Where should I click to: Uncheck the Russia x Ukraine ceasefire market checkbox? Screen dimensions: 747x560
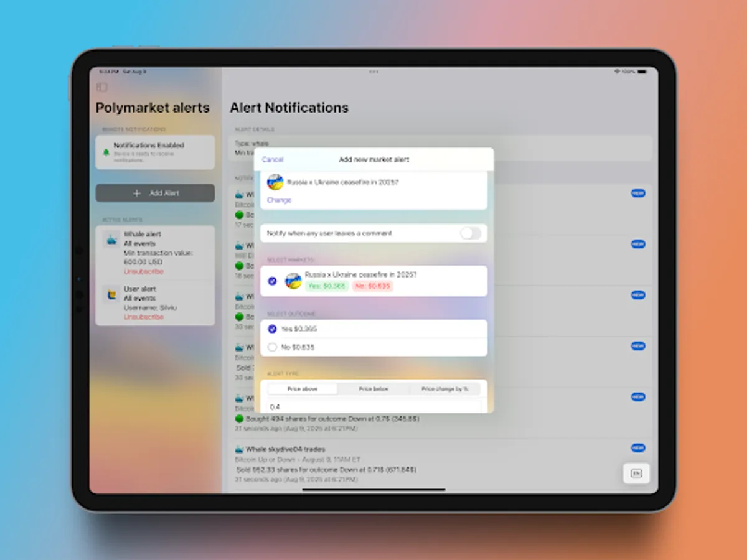point(271,281)
